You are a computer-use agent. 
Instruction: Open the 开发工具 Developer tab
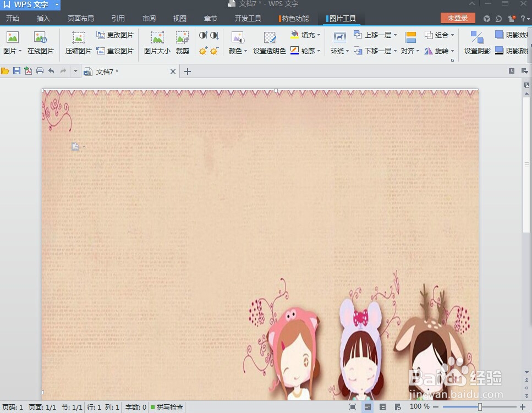tap(248, 18)
